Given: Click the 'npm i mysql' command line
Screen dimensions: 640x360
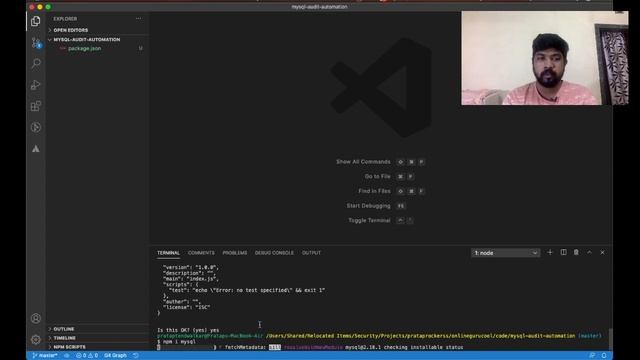Looking at the screenshot, I should click(x=176, y=342).
